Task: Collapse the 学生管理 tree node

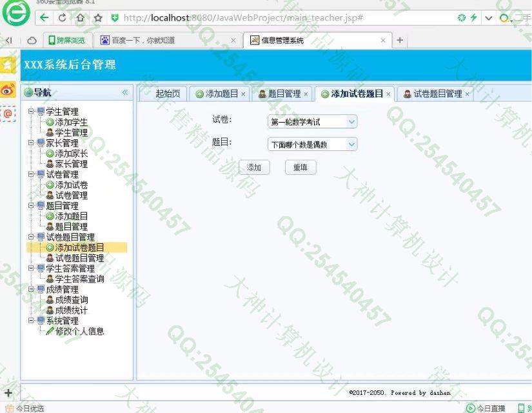Action: click(31, 111)
